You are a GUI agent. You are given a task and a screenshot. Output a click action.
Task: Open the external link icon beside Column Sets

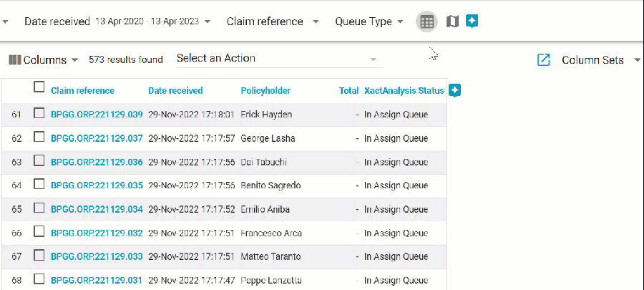pyautogui.click(x=543, y=60)
